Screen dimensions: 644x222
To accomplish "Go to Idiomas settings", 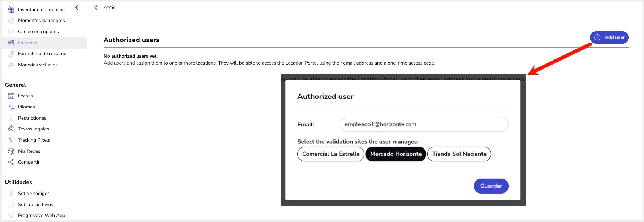I will (x=26, y=107).
